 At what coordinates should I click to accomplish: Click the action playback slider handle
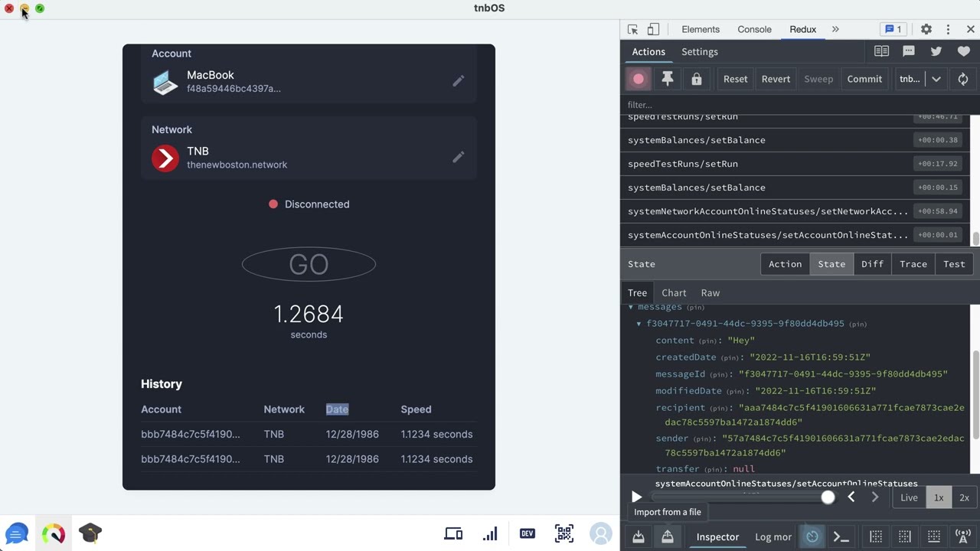828,497
